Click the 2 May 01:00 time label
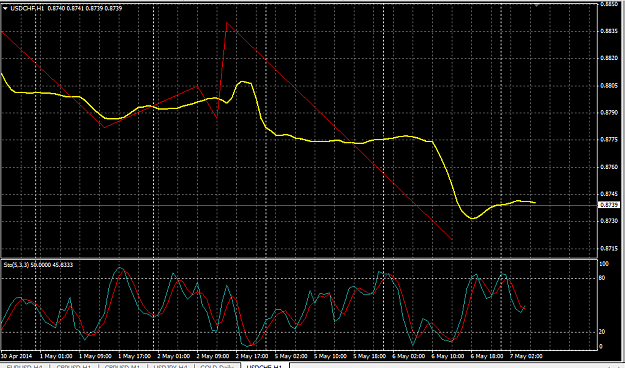The height and width of the screenshot is (368, 625). click(174, 356)
